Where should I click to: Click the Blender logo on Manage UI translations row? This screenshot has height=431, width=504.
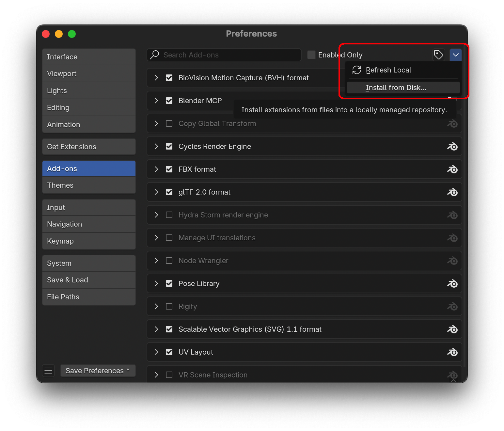click(x=452, y=238)
